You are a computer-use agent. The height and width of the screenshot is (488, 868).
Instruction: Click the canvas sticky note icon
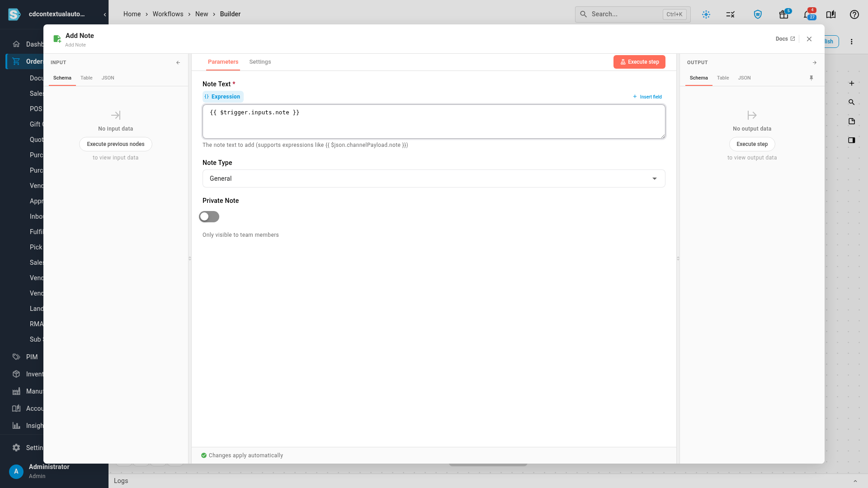pyautogui.click(x=851, y=121)
